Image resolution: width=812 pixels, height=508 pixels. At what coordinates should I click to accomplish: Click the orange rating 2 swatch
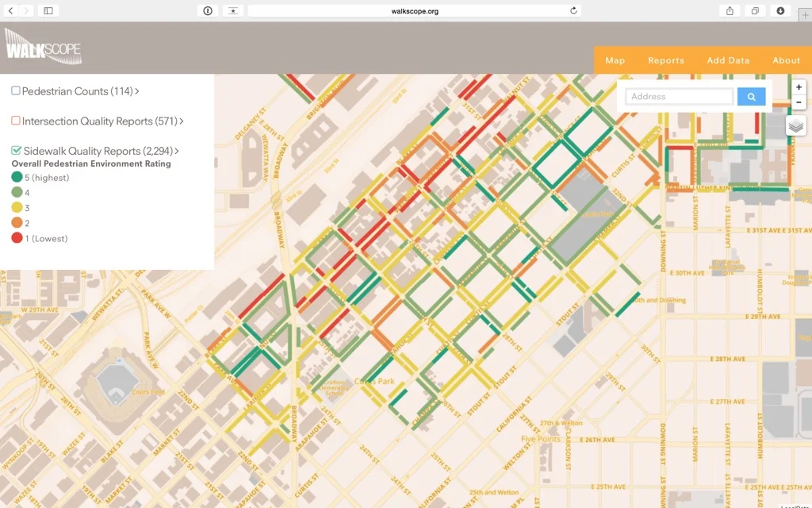(x=17, y=223)
